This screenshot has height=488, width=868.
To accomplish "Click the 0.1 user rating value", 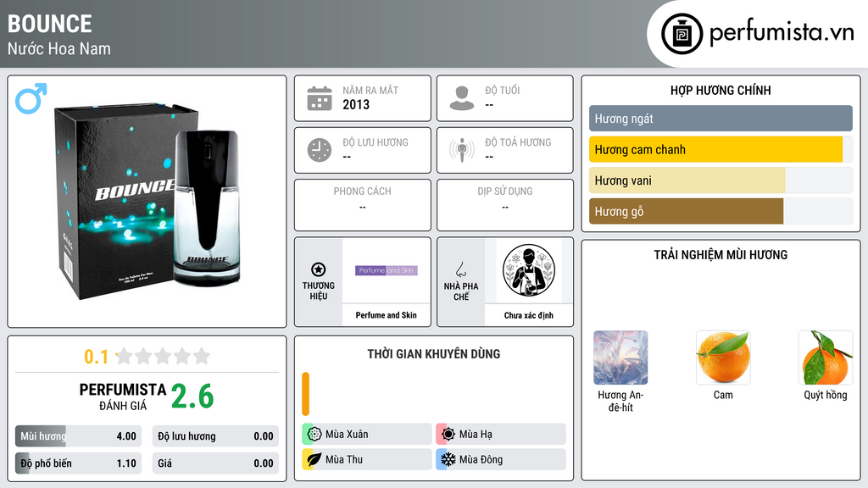I will tap(96, 357).
